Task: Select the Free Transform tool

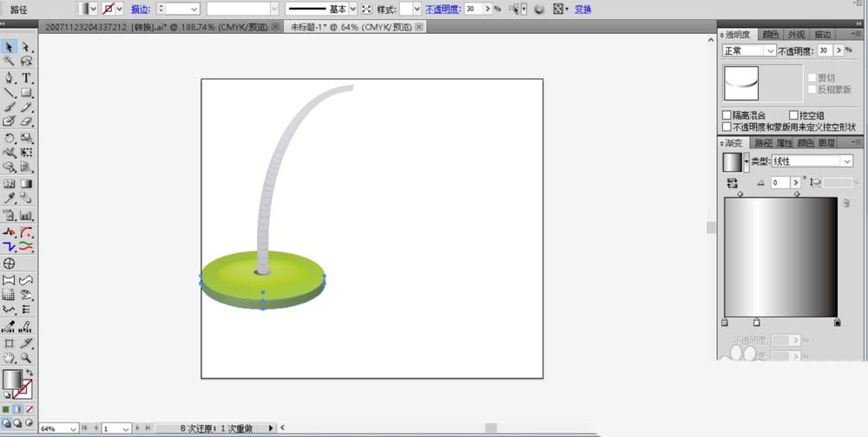Action: [x=26, y=152]
